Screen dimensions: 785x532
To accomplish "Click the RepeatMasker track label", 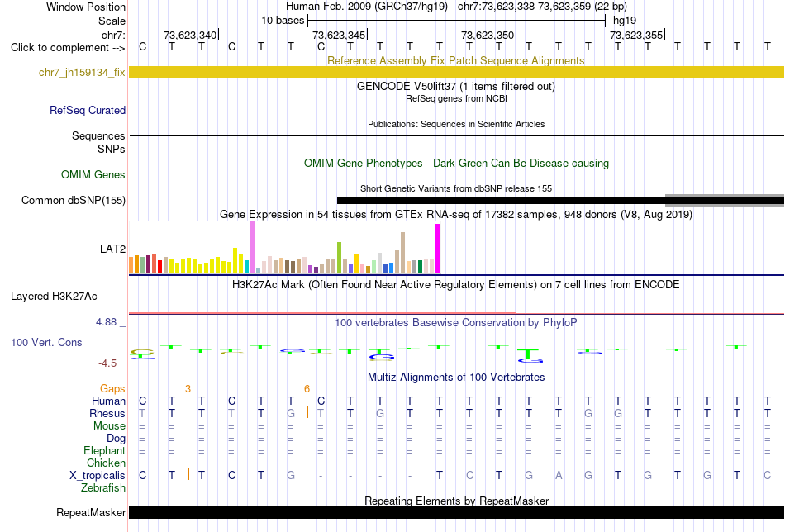I will [x=91, y=512].
